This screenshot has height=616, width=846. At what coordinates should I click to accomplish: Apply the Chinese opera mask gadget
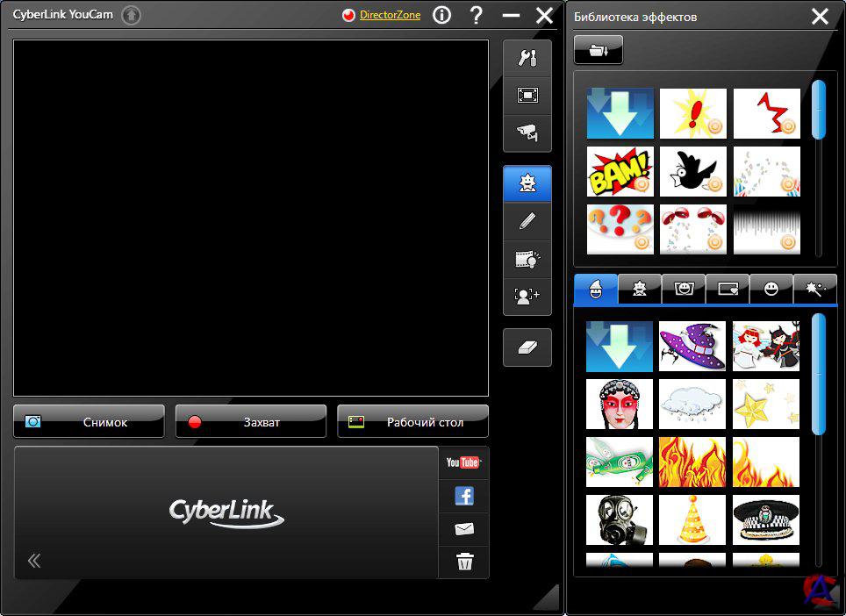point(620,404)
